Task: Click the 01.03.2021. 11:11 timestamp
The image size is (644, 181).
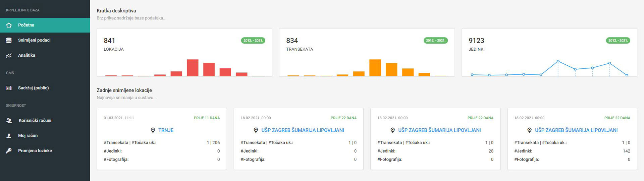Action: pyautogui.click(x=119, y=118)
